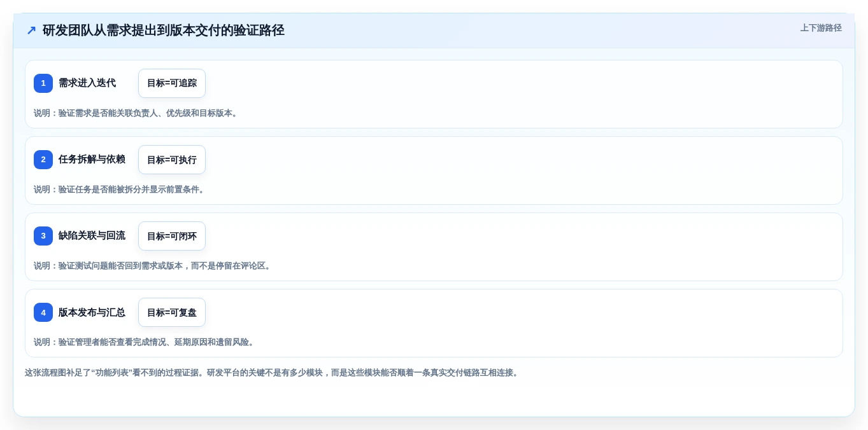The height and width of the screenshot is (430, 868).
Task: Click the 上下游路径 label in the header
Action: [x=821, y=28]
